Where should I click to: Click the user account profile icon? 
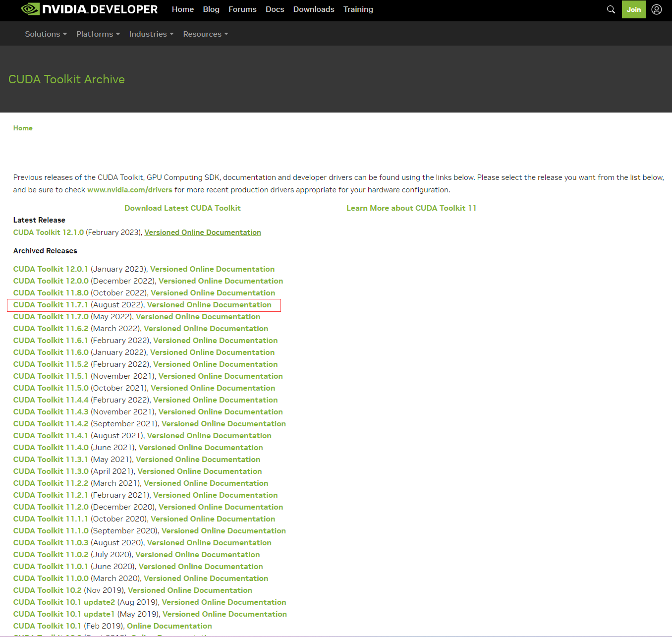click(656, 9)
